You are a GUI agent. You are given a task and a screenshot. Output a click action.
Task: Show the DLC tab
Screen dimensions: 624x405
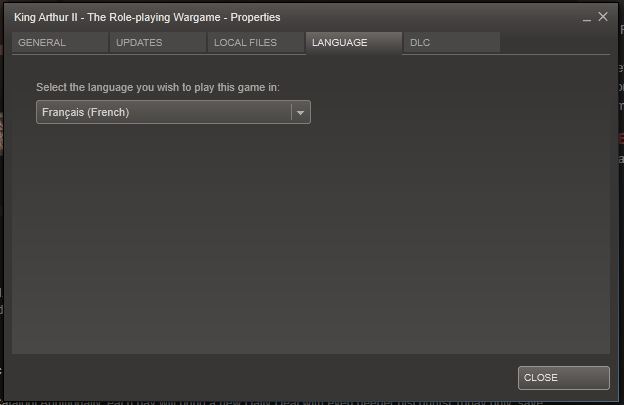pyautogui.click(x=452, y=43)
